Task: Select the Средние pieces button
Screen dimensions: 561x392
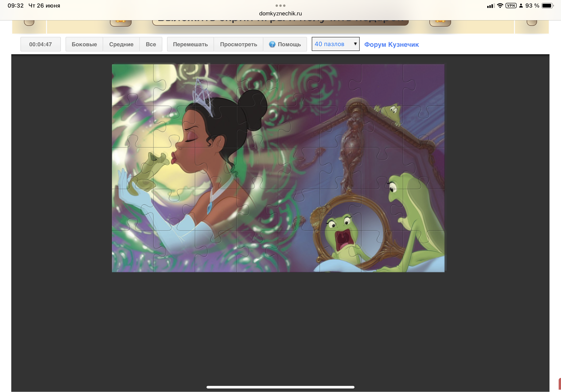Action: coord(121,44)
